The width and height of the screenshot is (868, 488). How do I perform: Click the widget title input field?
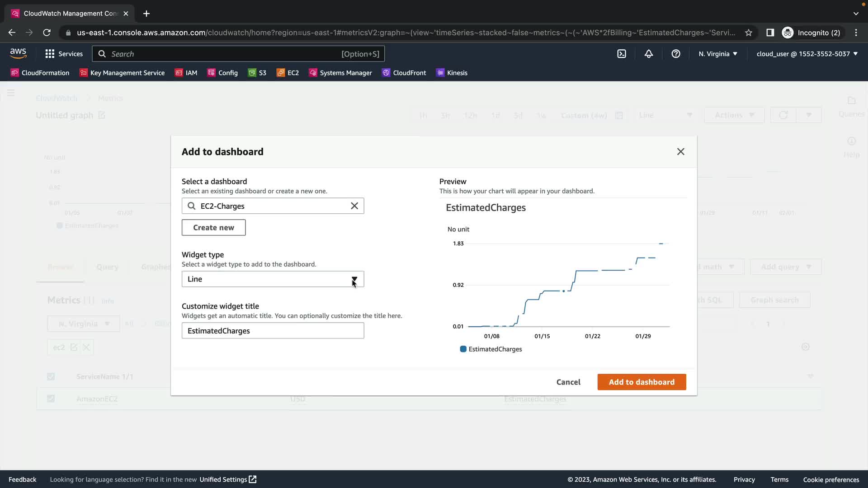coord(273,331)
